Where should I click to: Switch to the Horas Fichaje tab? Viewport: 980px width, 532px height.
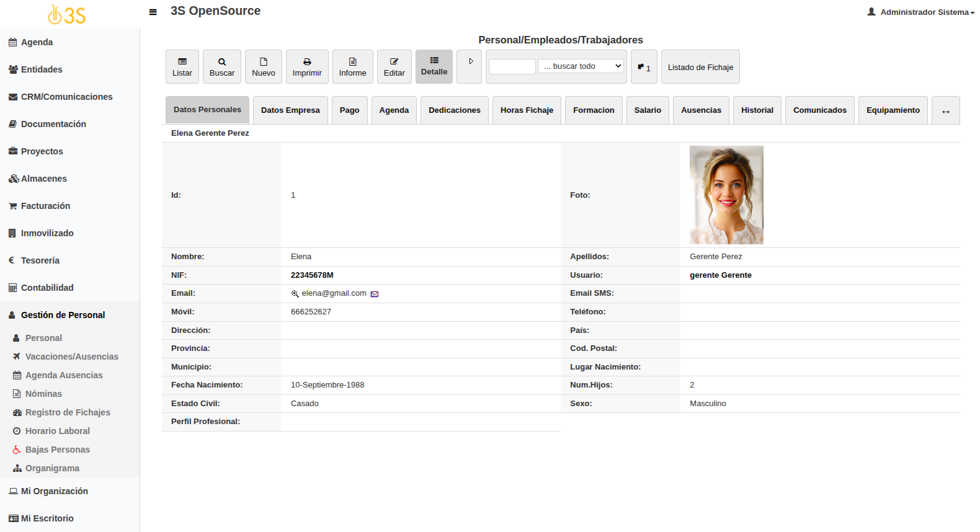(x=527, y=110)
